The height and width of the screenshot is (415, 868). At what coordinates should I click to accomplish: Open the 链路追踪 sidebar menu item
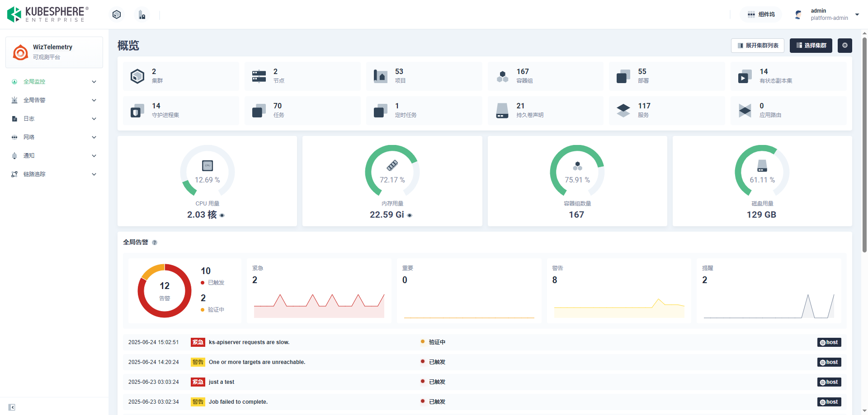coord(54,174)
